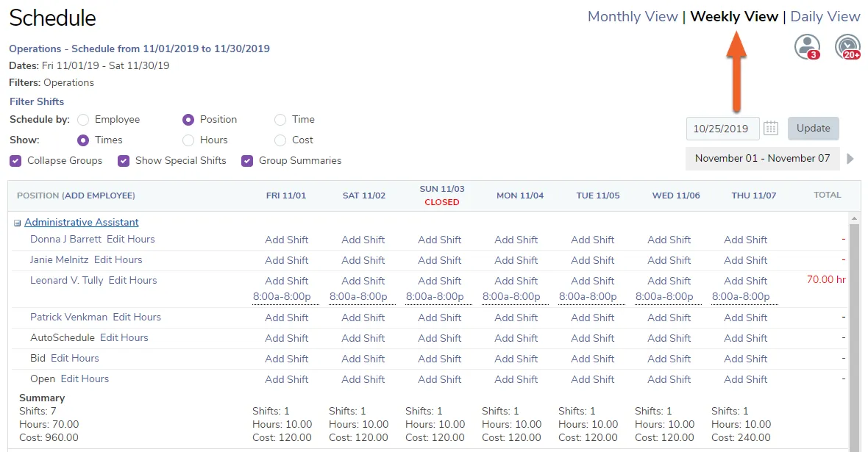Open Leonard Tully's 8:00a-8:00p shift on Wed 11/06
This screenshot has width=868, height=452.
point(664,296)
